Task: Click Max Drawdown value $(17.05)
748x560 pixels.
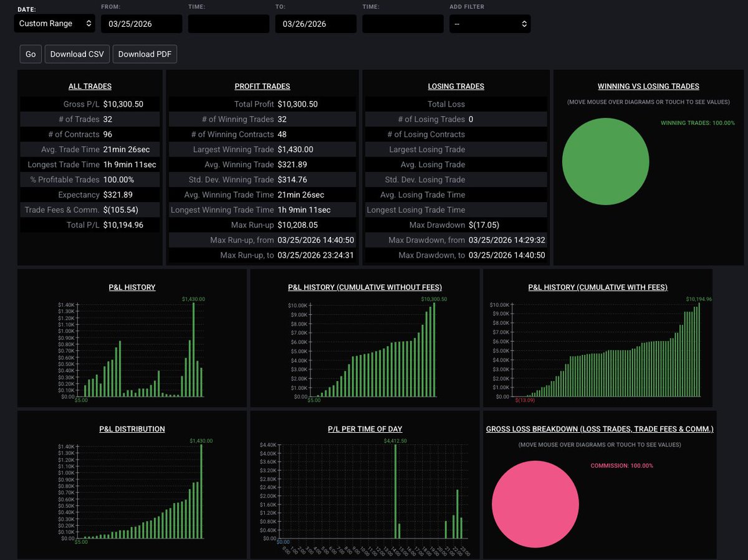Action: coord(484,225)
